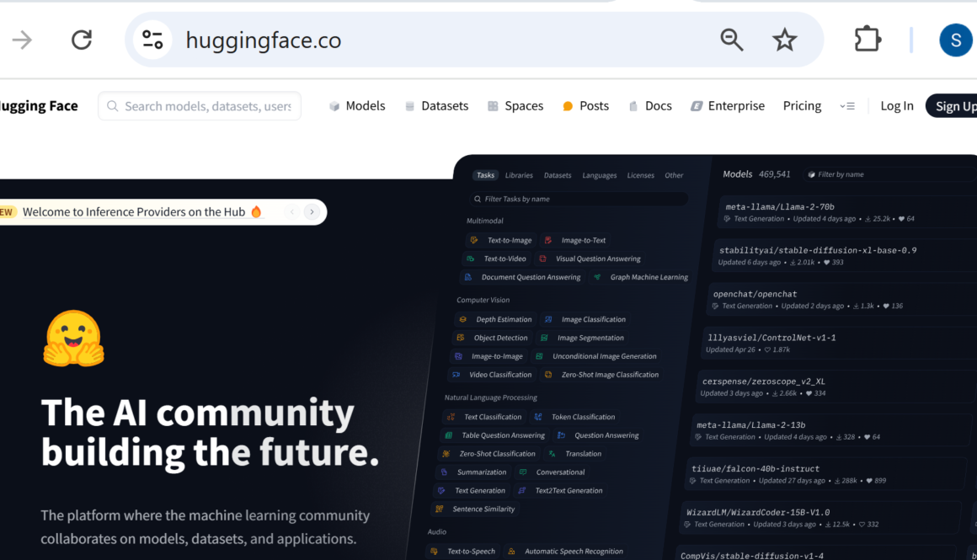This screenshot has width=977, height=560.
Task: Click the banner's previous chevron arrow
Action: 291,211
